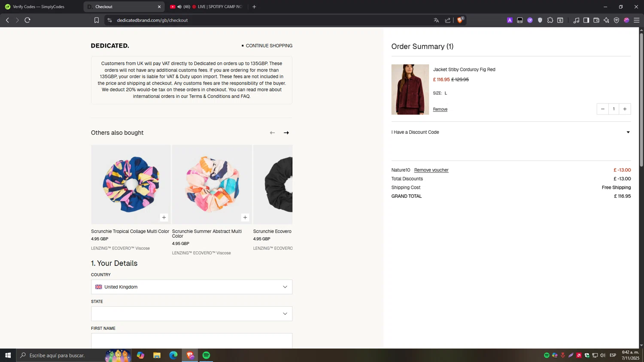Click the GRAND TOTAL £ 116.95 value
Screen dimensions: 644x362
(x=622, y=196)
